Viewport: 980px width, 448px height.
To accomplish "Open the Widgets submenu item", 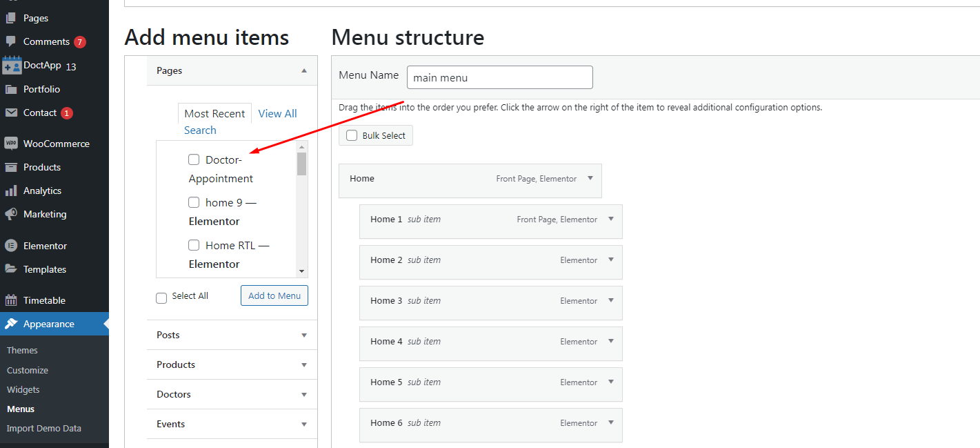I will tap(23, 389).
